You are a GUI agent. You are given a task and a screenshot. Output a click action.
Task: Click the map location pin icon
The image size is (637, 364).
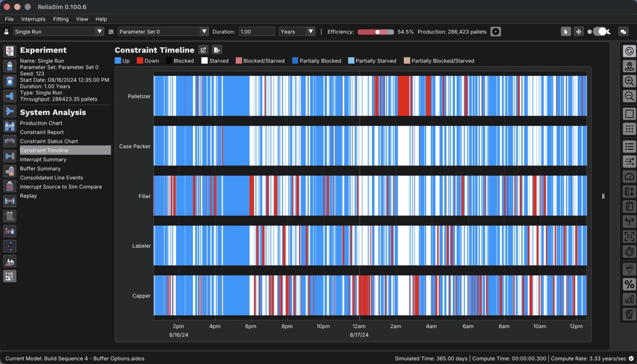[x=629, y=66]
